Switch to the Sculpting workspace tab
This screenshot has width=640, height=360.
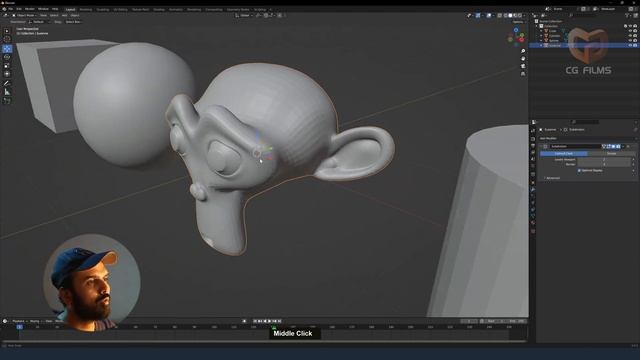tap(103, 9)
